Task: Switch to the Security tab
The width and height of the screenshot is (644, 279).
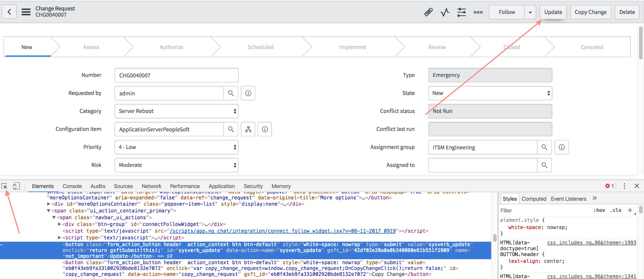Action: tap(253, 186)
